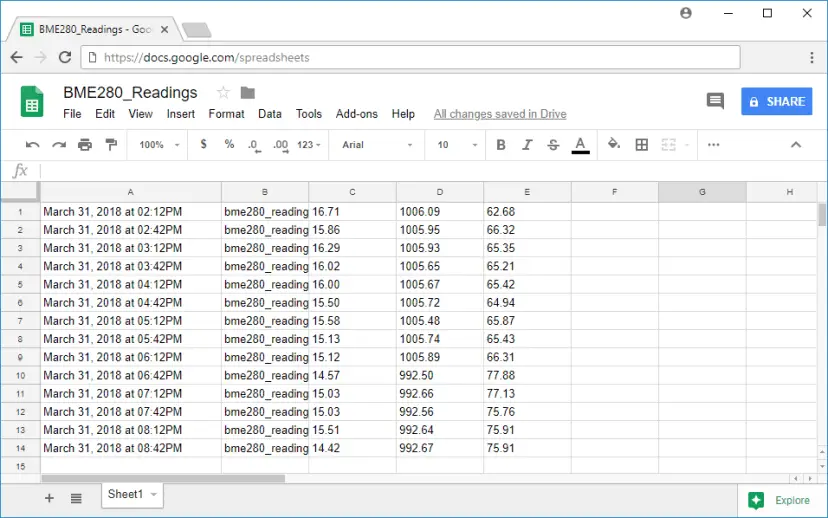Click the blue SHARE button

coord(776,101)
